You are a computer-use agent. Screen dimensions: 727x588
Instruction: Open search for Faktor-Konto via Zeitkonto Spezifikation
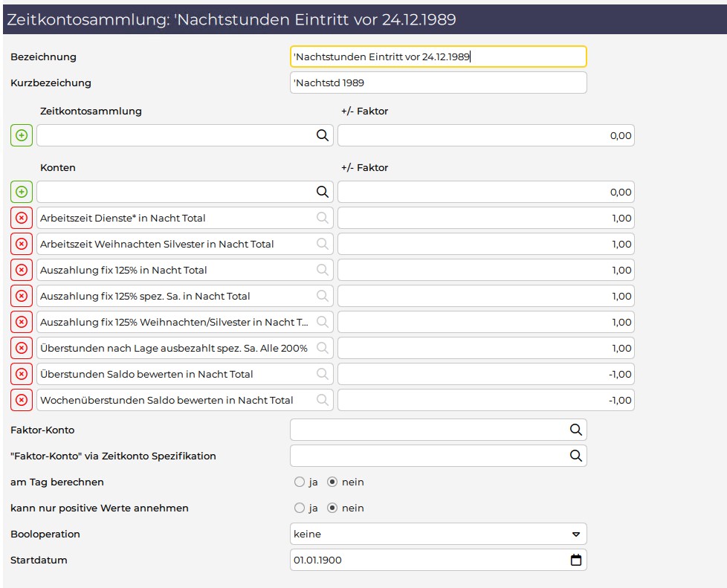click(x=576, y=456)
